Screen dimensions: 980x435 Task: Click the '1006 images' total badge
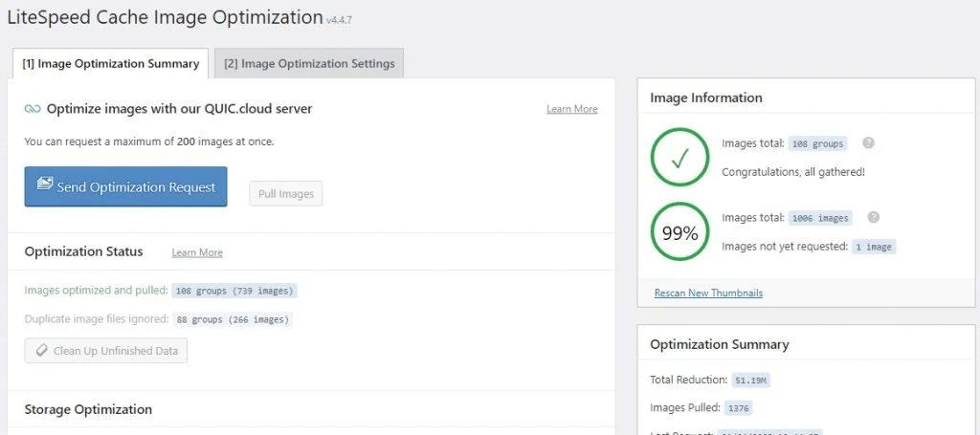tap(820, 218)
